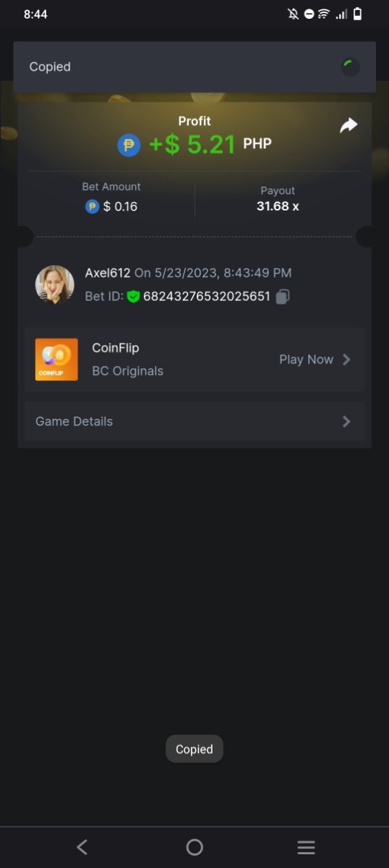Open the recent apps menu icon
389x868 pixels.
(307, 847)
